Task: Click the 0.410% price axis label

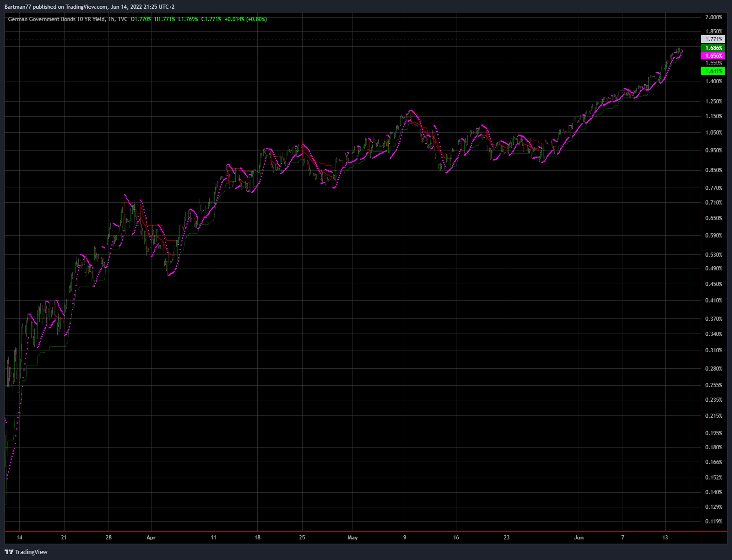Action: [x=714, y=301]
